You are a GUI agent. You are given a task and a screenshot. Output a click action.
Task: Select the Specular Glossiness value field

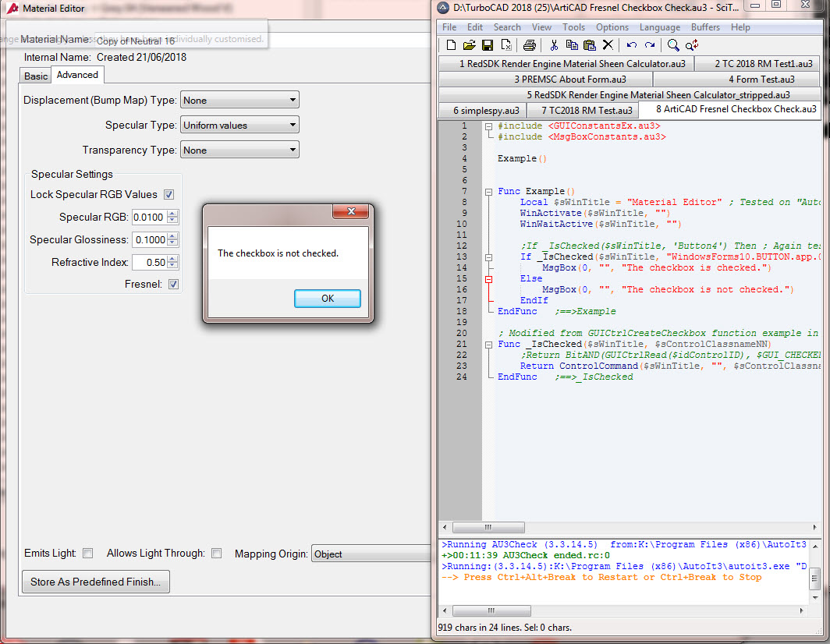click(151, 239)
